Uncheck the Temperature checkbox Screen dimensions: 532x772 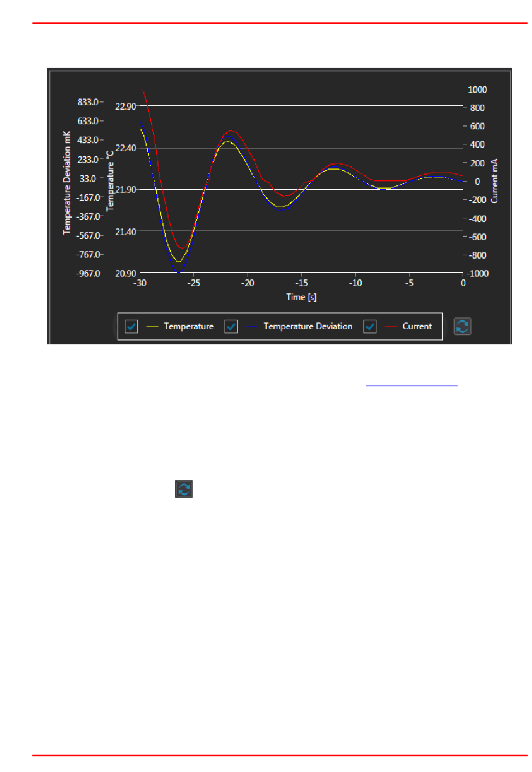point(132,326)
